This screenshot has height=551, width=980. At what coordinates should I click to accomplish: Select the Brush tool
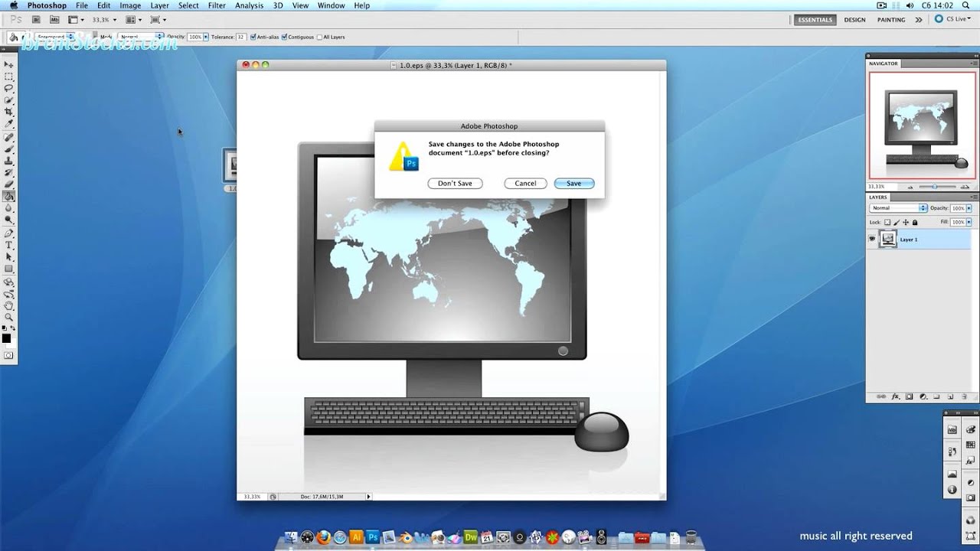(x=9, y=149)
